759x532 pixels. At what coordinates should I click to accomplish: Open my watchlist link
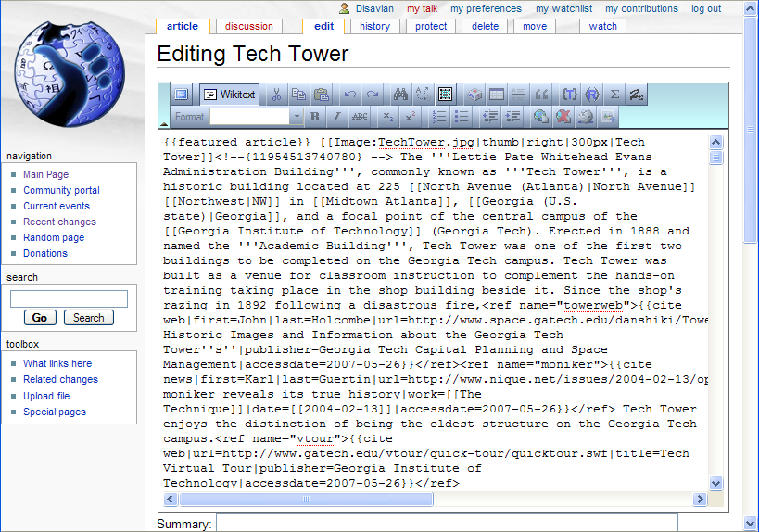click(564, 8)
